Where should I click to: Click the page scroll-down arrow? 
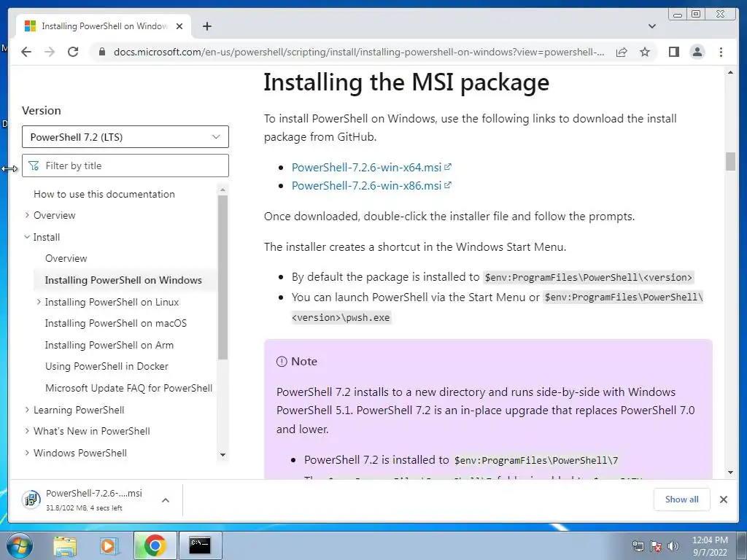tap(730, 472)
